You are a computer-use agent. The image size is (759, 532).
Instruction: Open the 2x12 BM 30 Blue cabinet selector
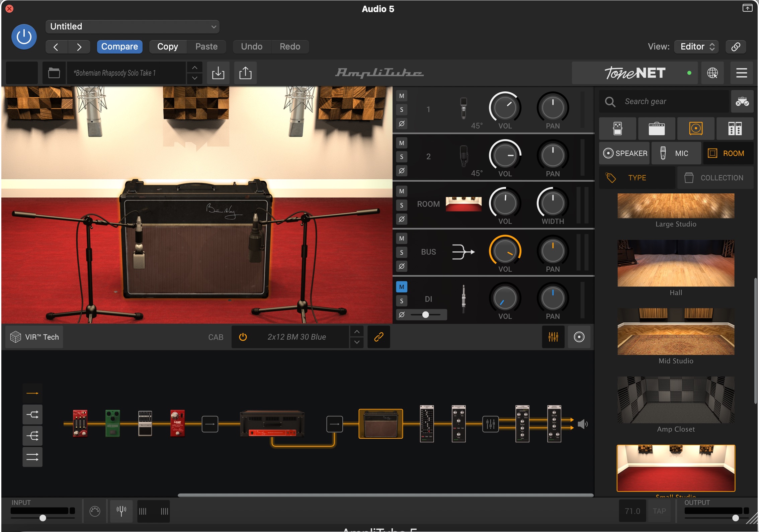[x=297, y=337]
